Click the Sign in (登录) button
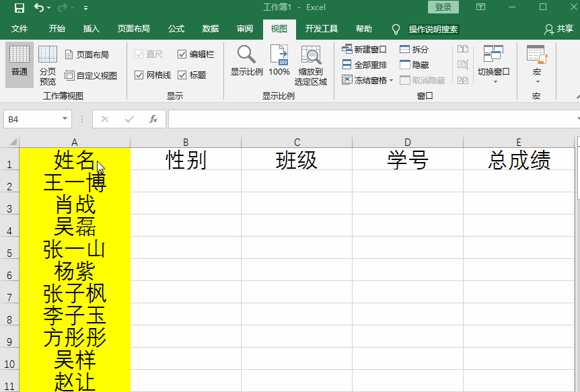 [443, 7]
